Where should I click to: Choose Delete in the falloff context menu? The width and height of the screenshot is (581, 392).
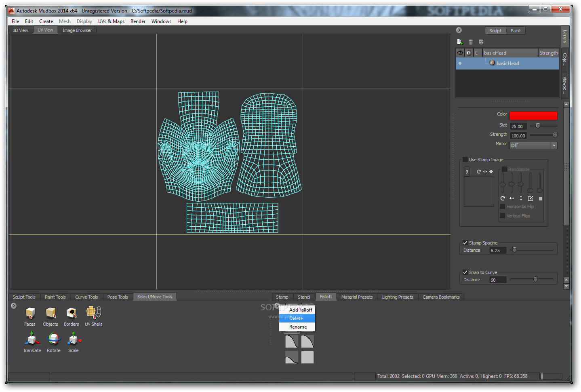[x=297, y=318]
